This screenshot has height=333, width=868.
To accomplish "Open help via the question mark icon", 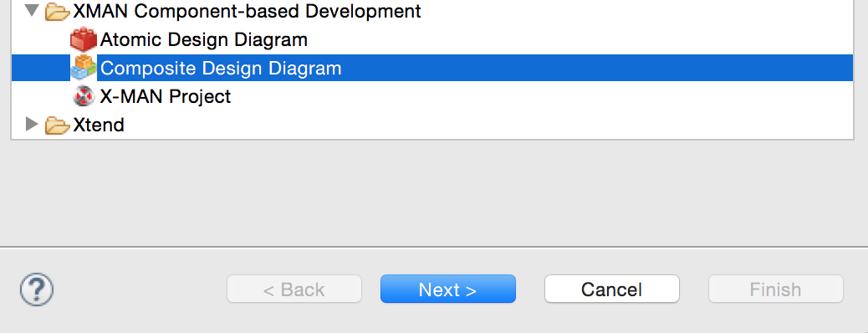I will (x=37, y=289).
